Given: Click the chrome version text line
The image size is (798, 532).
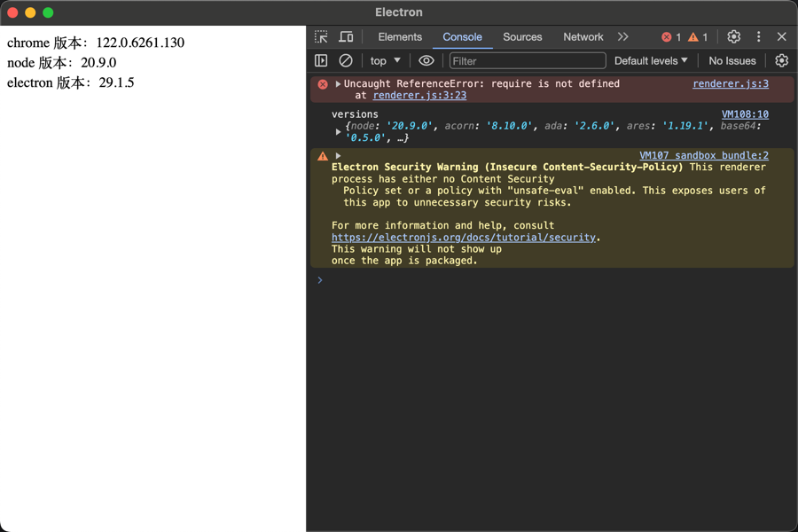Looking at the screenshot, I should 96,43.
